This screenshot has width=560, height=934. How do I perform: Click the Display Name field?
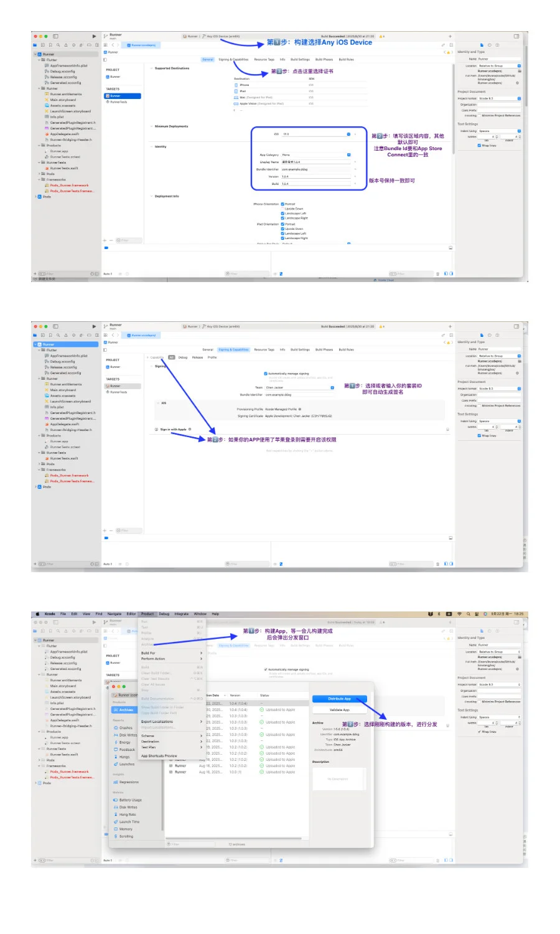[x=317, y=162]
